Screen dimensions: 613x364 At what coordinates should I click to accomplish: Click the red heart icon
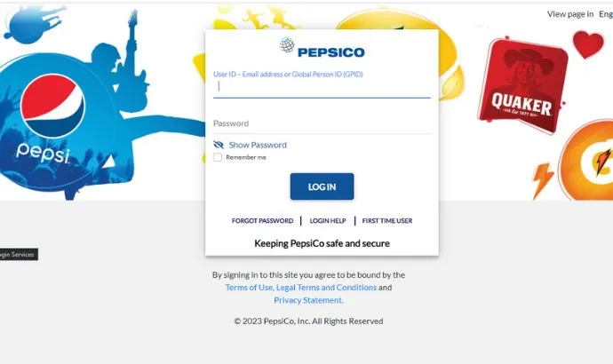point(588,44)
